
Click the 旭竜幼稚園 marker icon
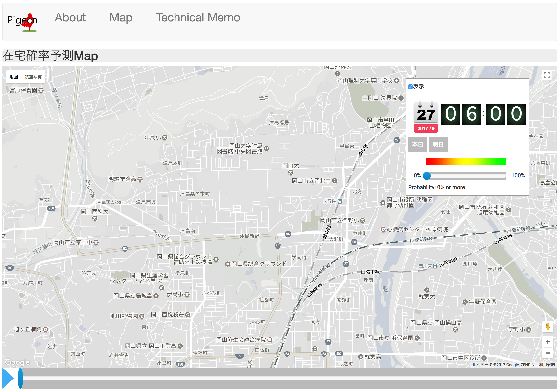(508, 210)
